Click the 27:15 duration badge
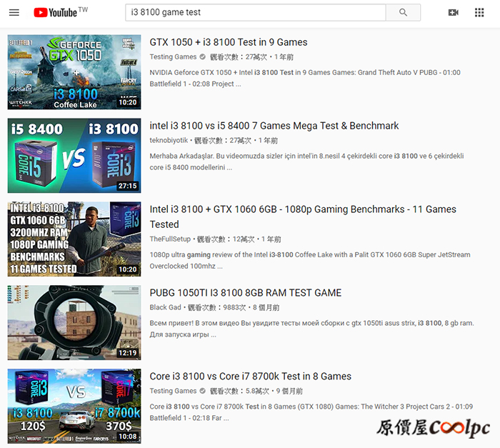This screenshot has width=500, height=448. (x=128, y=186)
